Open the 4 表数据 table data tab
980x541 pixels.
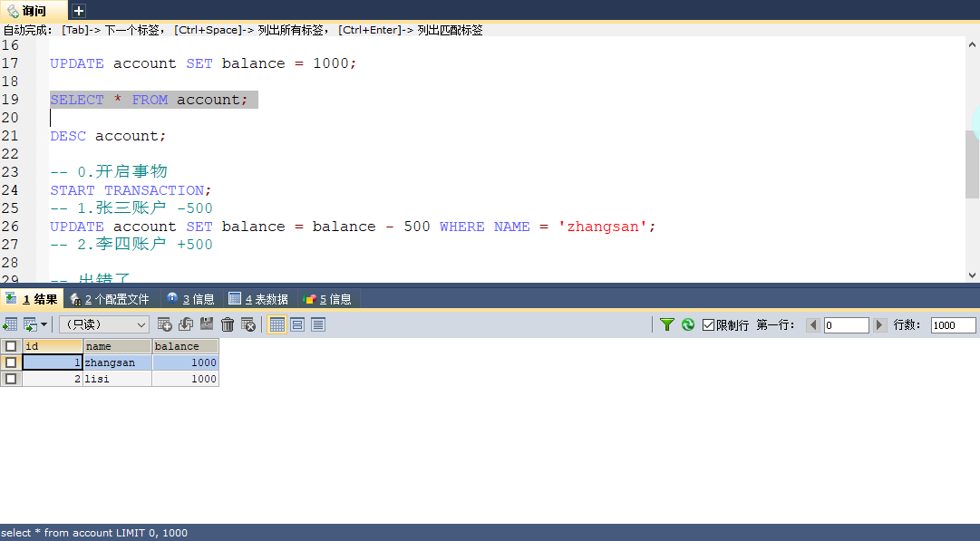(258, 299)
